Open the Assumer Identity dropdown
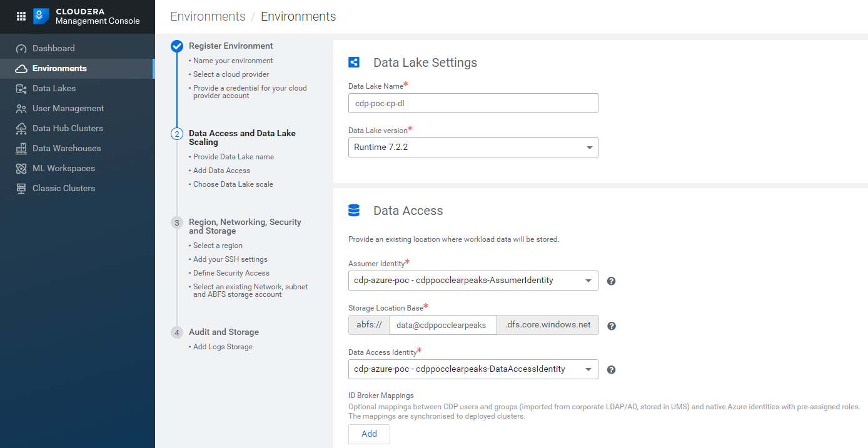The height and width of the screenshot is (448, 868). click(473, 281)
